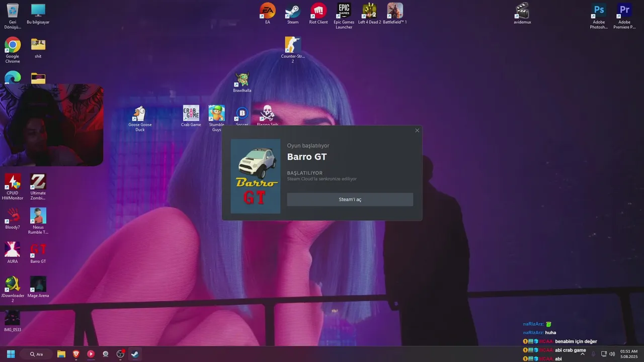Select the folder named shit
Image resolution: width=644 pixels, height=362 pixels.
[38, 48]
